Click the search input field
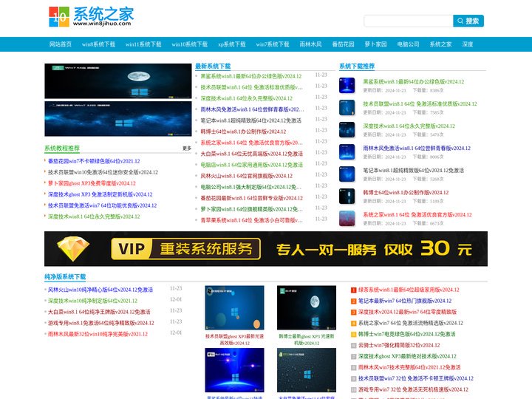Screen dimensions: 532x399 tap(409, 21)
